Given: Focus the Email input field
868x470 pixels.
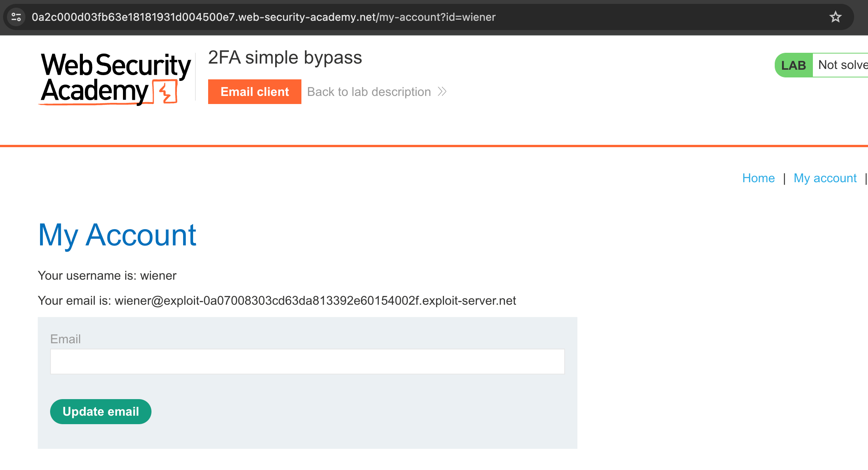Looking at the screenshot, I should [x=307, y=361].
